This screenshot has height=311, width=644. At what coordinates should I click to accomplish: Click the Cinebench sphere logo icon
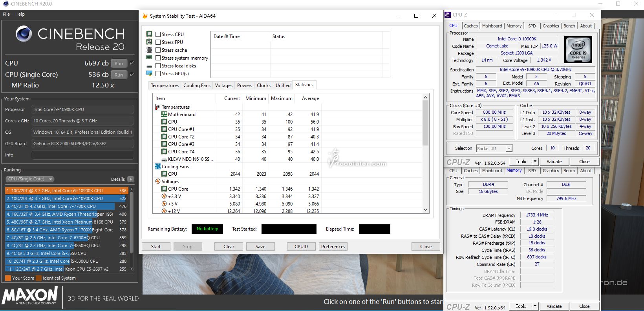tap(24, 34)
